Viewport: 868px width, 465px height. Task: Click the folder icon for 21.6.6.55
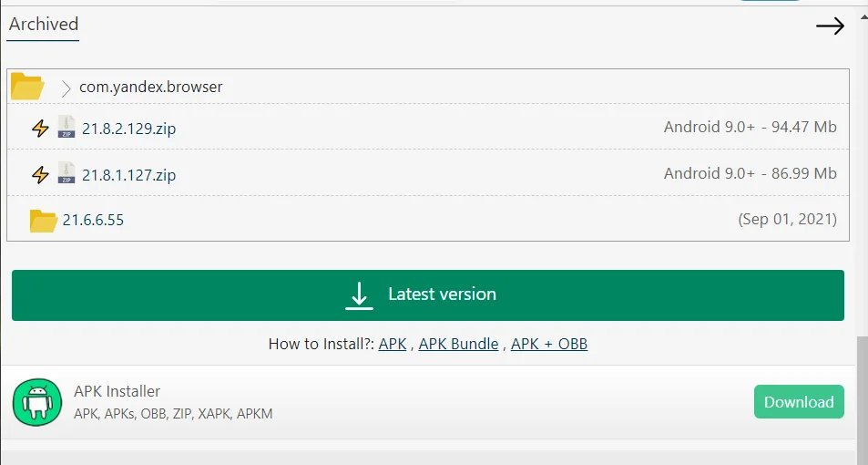pyautogui.click(x=43, y=221)
